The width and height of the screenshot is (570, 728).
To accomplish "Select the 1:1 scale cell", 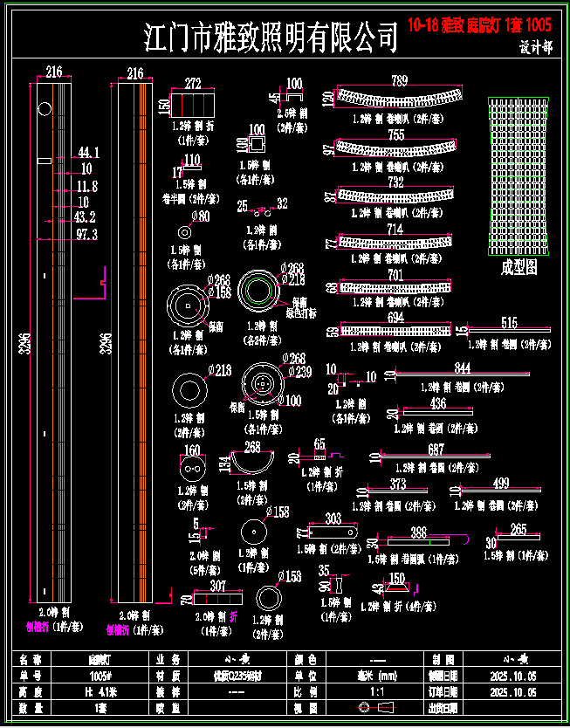I will [x=378, y=691].
